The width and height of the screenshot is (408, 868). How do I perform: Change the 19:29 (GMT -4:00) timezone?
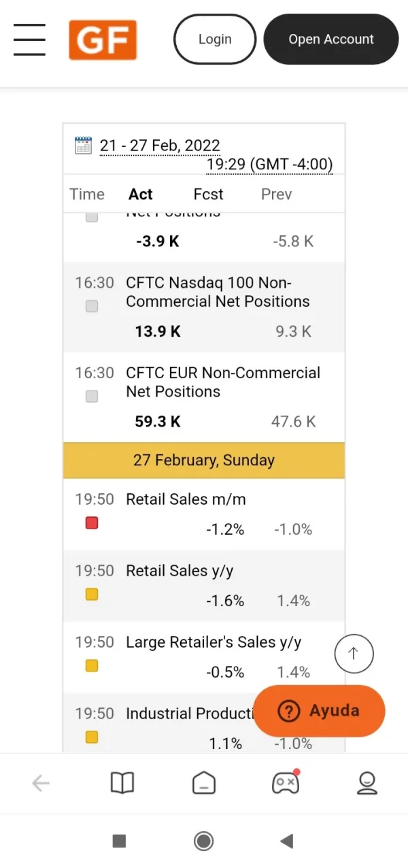coord(269,164)
